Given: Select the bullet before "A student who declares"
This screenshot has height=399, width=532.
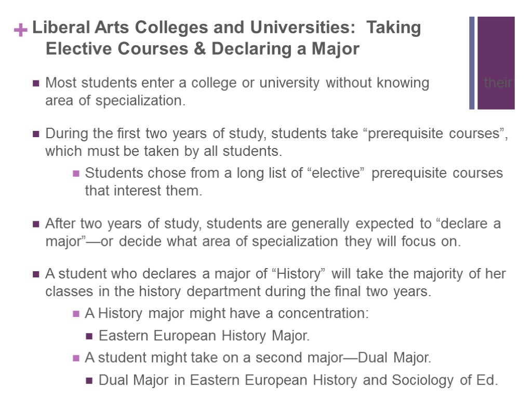Looking at the screenshot, I should tap(36, 274).
